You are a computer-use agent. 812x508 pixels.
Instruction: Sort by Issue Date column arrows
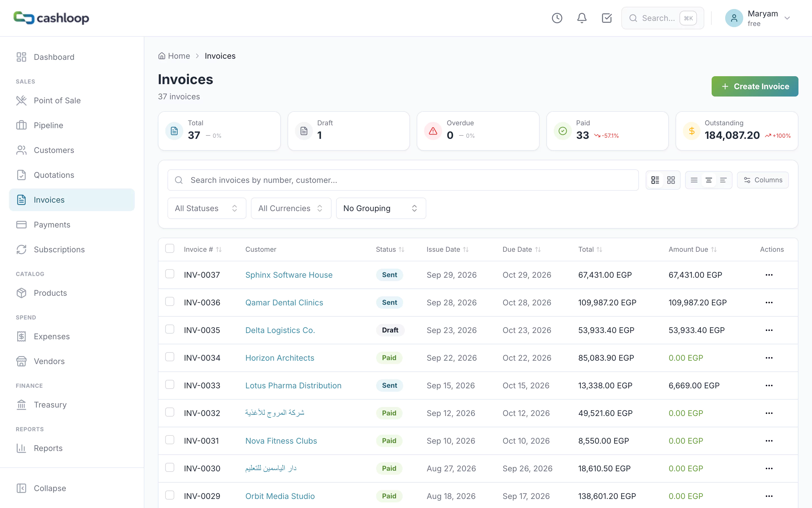(466, 249)
